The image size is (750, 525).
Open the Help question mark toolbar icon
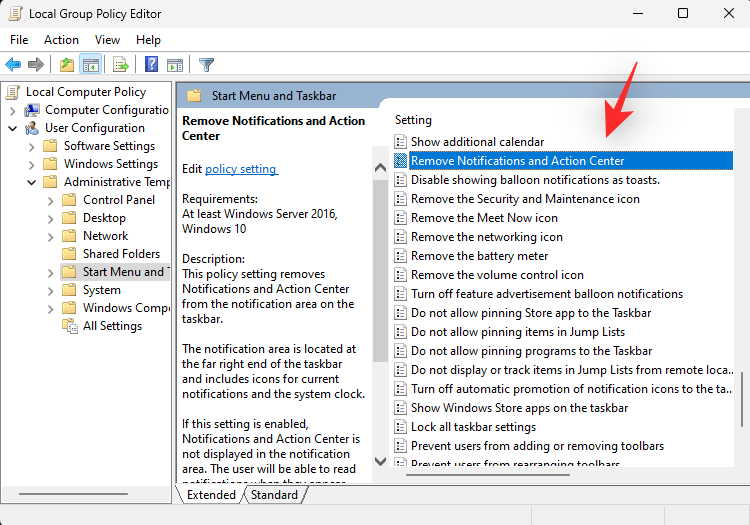pos(152,64)
